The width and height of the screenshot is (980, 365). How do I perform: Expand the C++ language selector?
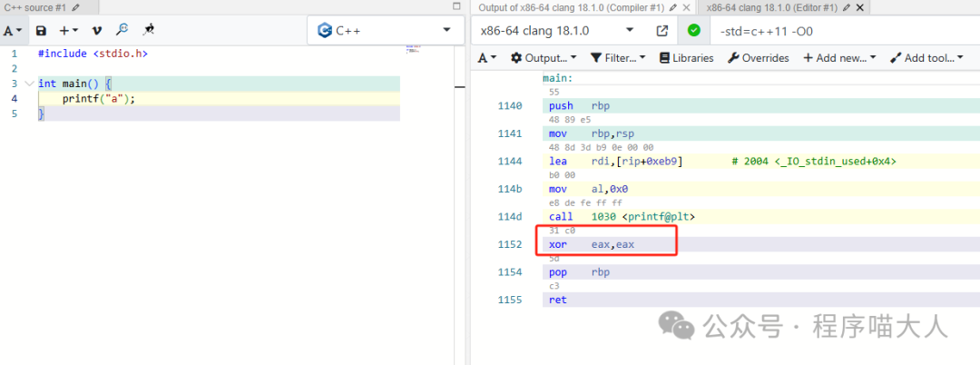click(385, 30)
